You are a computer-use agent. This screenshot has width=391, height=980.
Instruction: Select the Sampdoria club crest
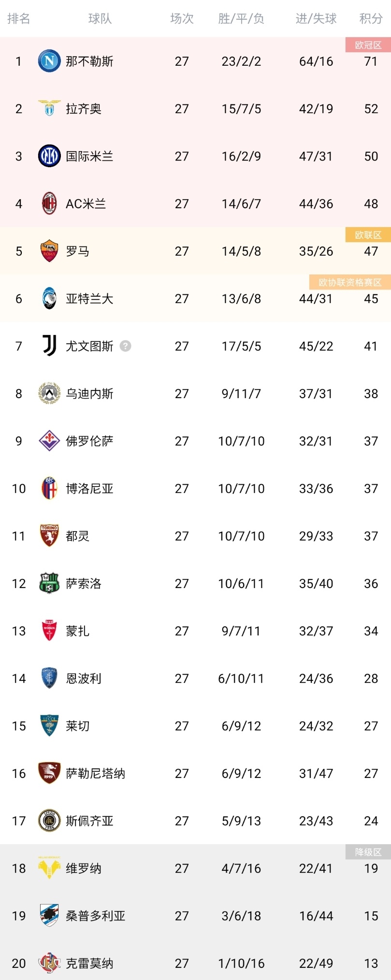[49, 915]
